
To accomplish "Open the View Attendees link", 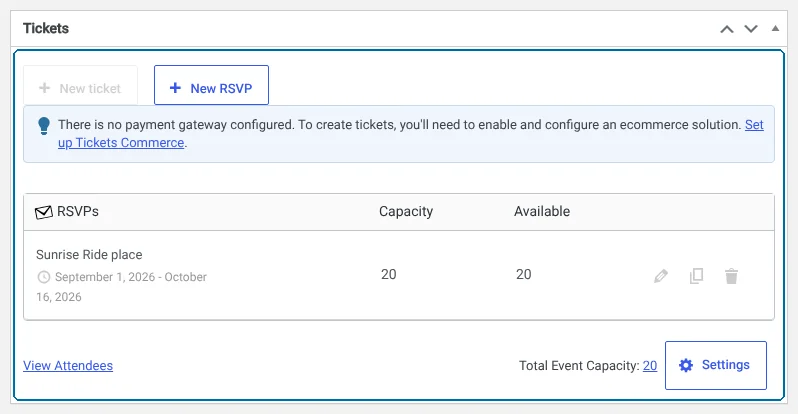I will point(68,366).
